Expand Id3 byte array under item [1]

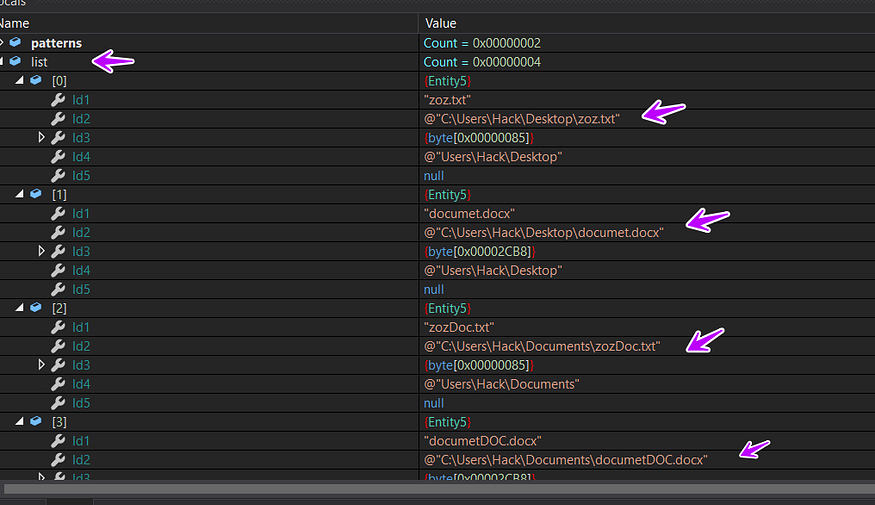[41, 251]
